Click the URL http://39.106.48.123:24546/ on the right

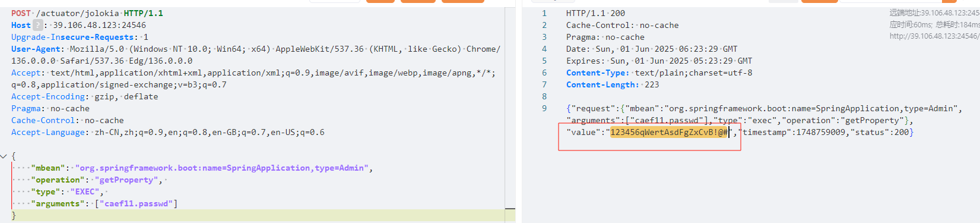point(934,36)
